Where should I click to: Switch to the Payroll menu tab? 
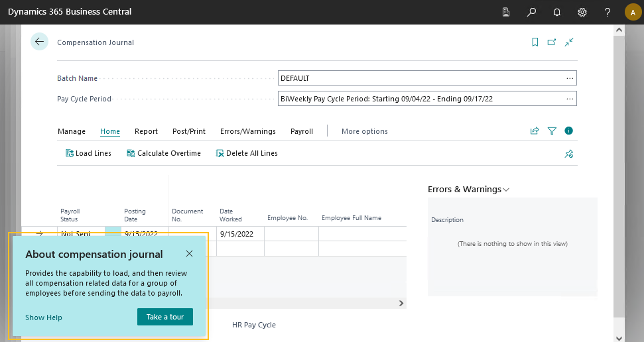[302, 131]
